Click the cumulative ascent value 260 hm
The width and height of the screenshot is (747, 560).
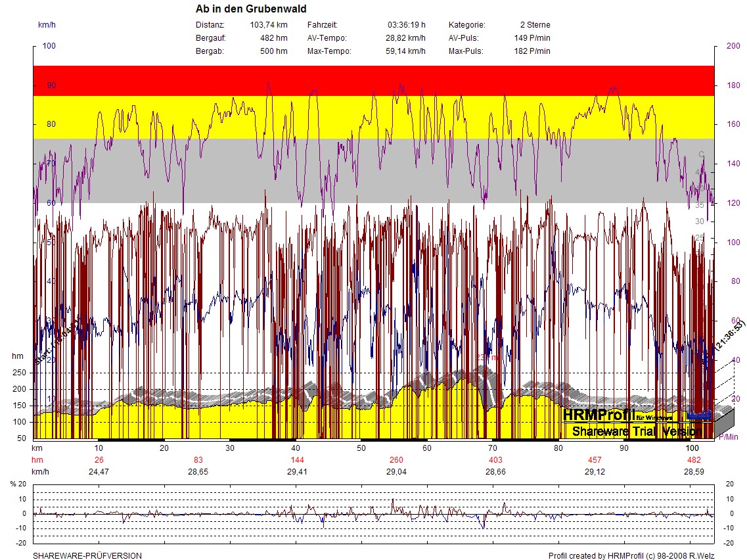396,460
